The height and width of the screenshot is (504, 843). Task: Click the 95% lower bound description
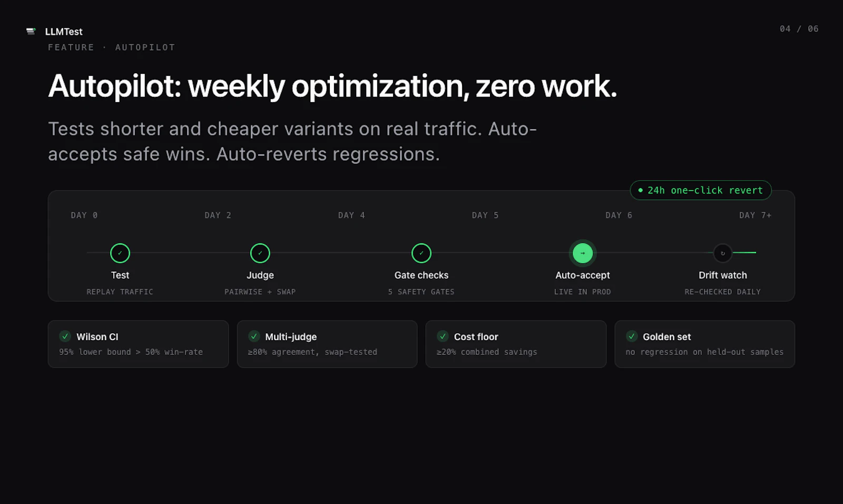click(x=131, y=352)
